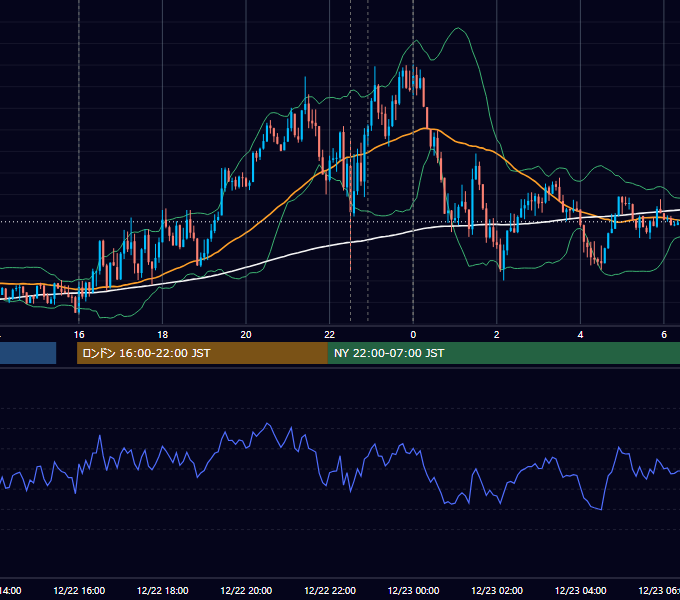
Task: Click the 4 hour label on the upper time axis
Action: (580, 335)
